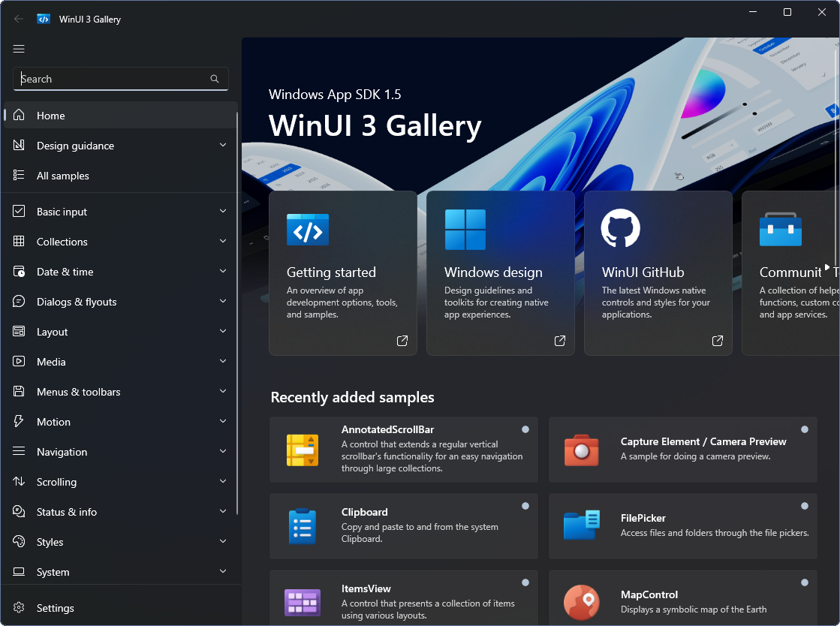Click the MapControl globe icon
Screen dimensions: 840x626
coord(582,602)
